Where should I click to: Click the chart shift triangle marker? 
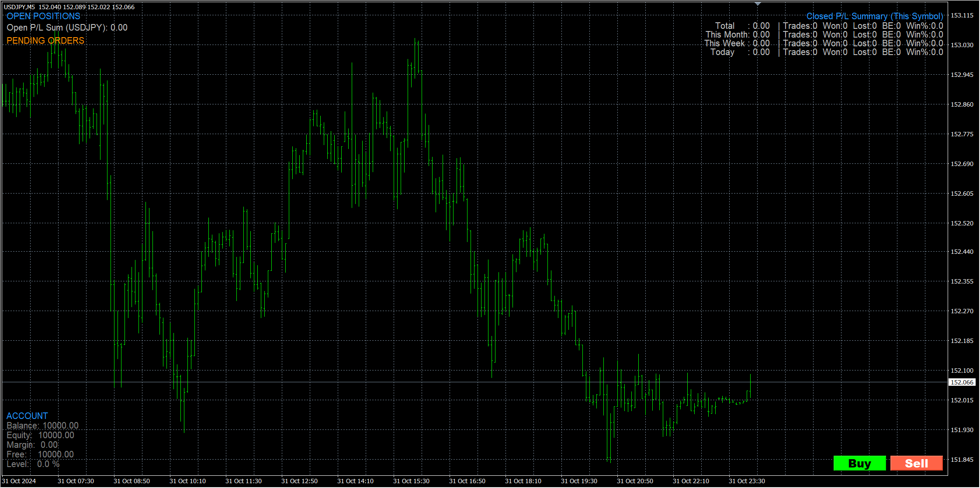tap(758, 4)
